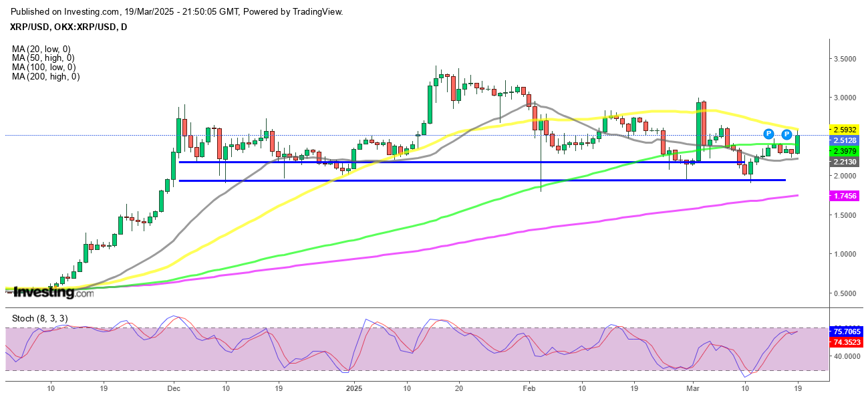Click the 3.5000 price axis label
The height and width of the screenshot is (397, 868).
843,59
